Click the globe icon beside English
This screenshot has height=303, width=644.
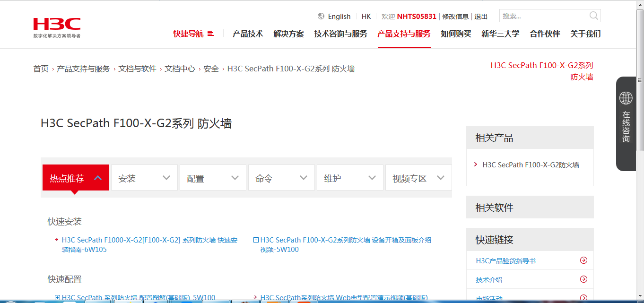322,16
